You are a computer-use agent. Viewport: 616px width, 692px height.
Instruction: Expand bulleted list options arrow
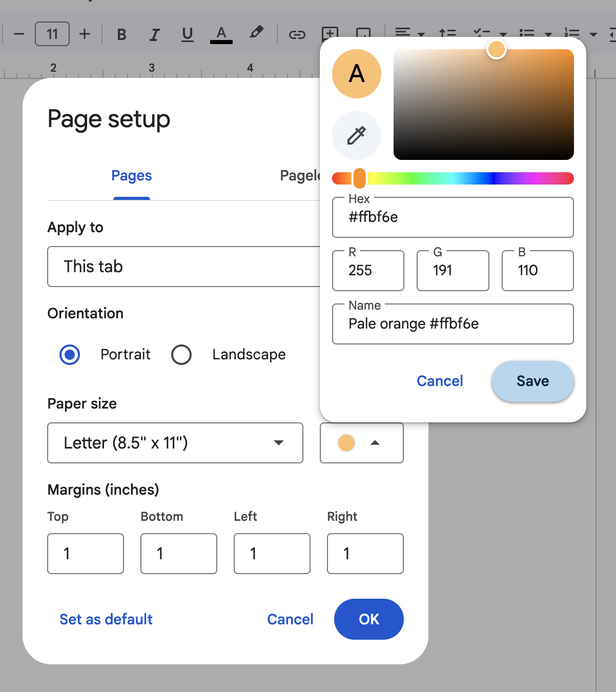coord(548,35)
